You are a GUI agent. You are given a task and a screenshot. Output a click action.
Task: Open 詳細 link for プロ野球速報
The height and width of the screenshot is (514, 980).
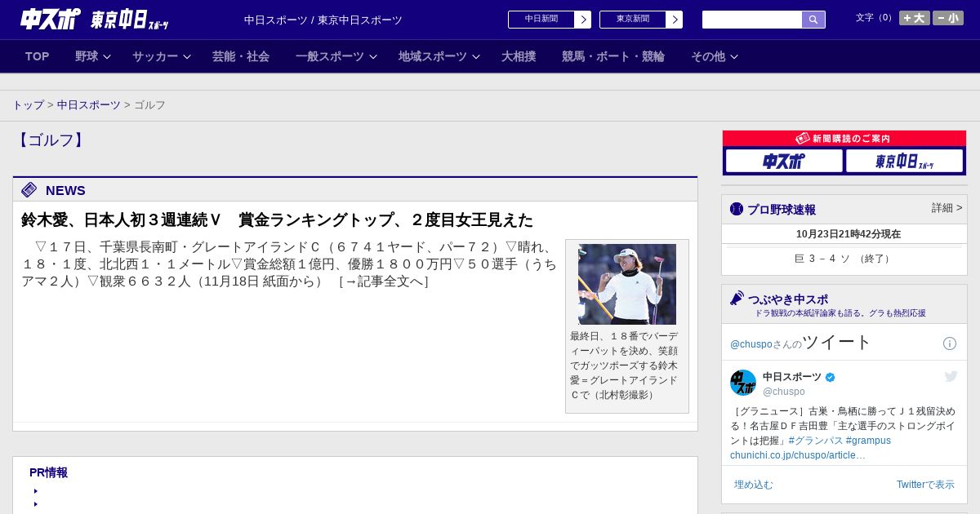pyautogui.click(x=947, y=208)
